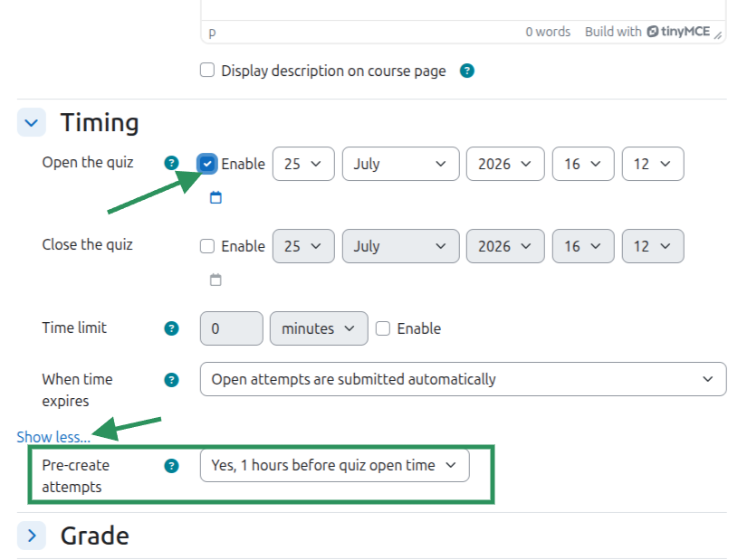The width and height of the screenshot is (747, 560).
Task: Collapse the Timing section
Action: pyautogui.click(x=32, y=122)
